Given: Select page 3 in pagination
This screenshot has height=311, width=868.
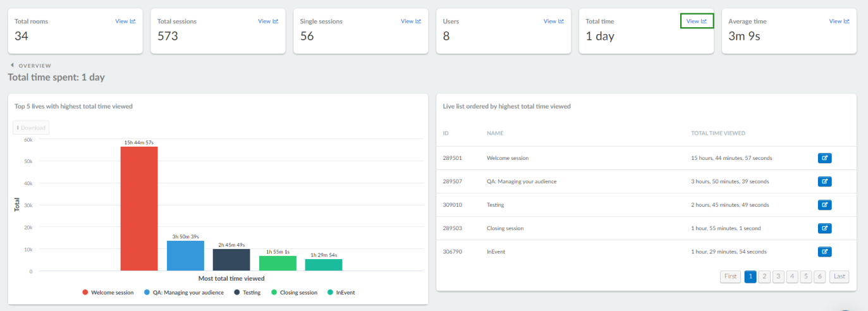Looking at the screenshot, I should (778, 276).
